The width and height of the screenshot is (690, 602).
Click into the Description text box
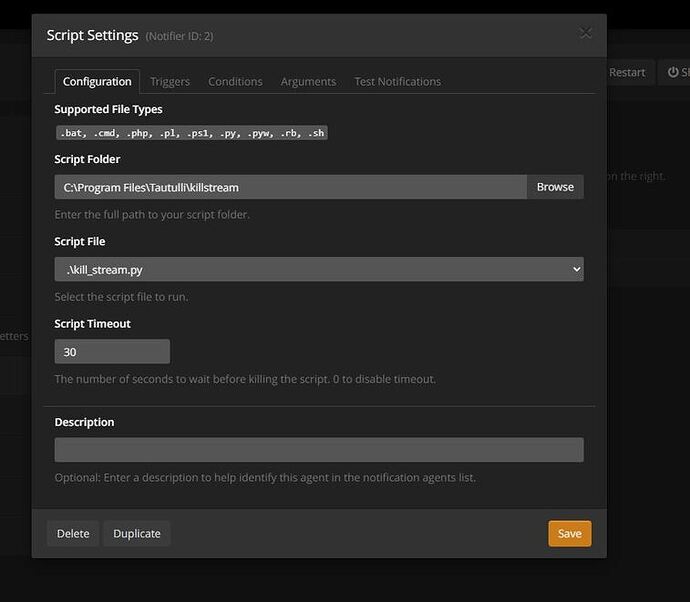click(319, 450)
